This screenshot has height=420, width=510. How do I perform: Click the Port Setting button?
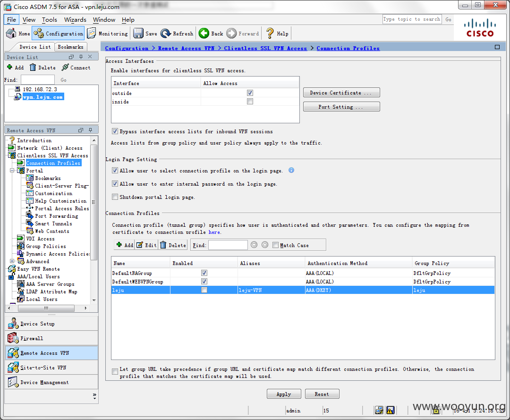341,107
